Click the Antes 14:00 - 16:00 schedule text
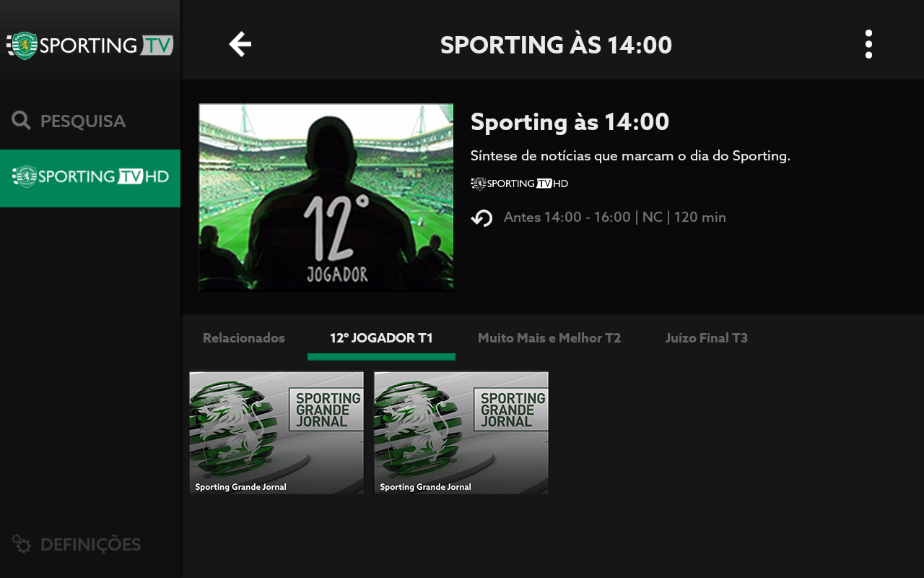 tap(567, 217)
